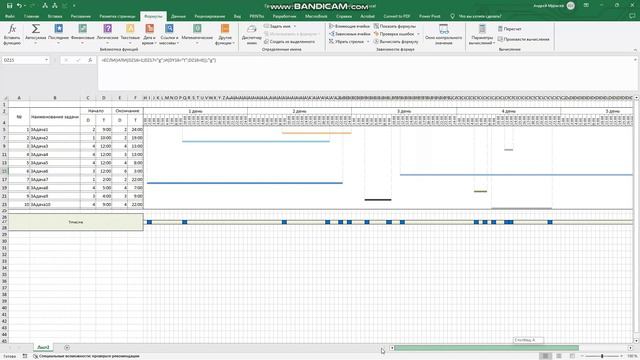The image size is (640, 360).
Task: Expand the Define Name dropdown
Action: click(295, 27)
